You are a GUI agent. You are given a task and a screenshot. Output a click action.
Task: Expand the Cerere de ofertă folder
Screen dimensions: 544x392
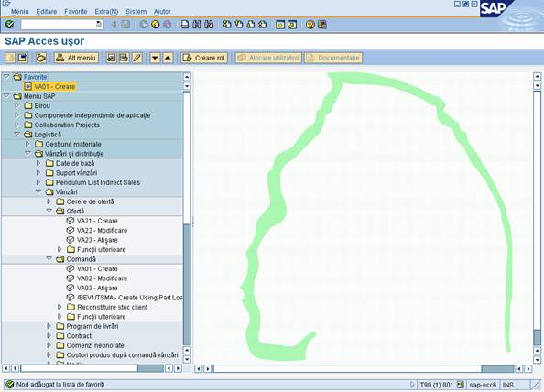(x=49, y=201)
